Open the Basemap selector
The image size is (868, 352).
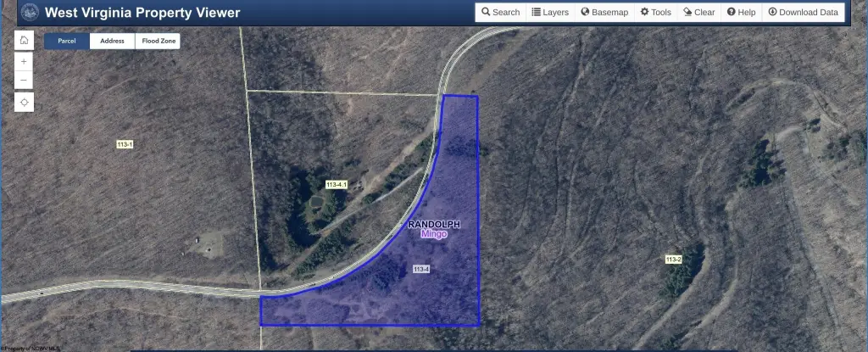point(604,12)
